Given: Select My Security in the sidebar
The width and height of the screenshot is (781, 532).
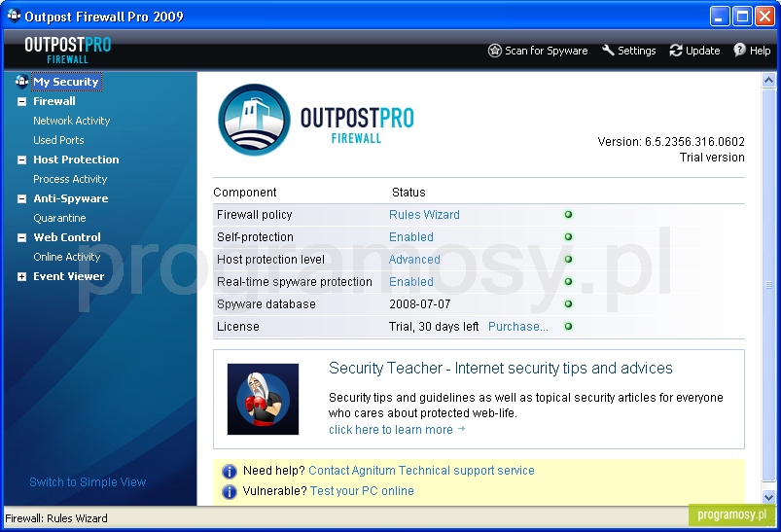Looking at the screenshot, I should (66, 82).
